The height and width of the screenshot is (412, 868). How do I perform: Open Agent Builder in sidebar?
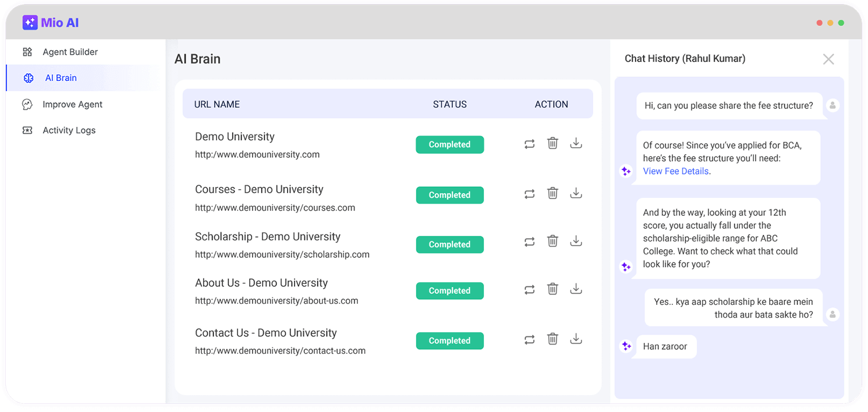[x=70, y=52]
